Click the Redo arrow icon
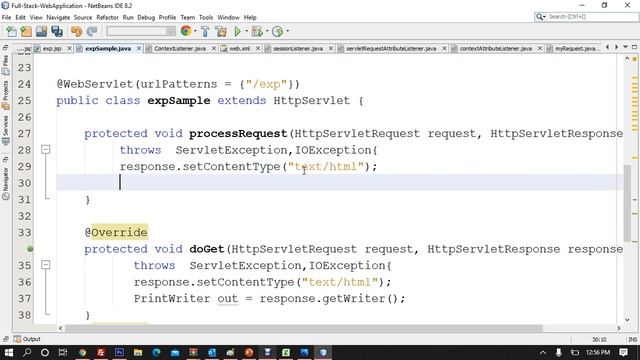Viewport: 640px width, 360px height. (x=92, y=31)
